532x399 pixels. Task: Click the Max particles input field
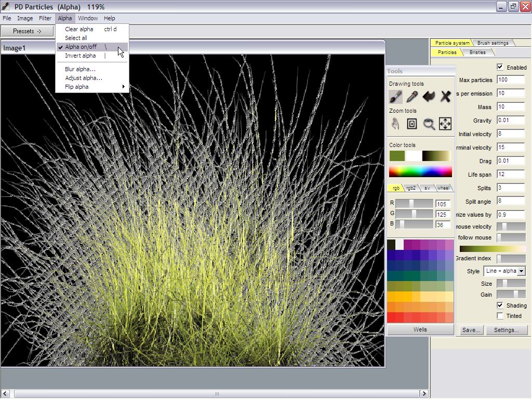point(510,80)
